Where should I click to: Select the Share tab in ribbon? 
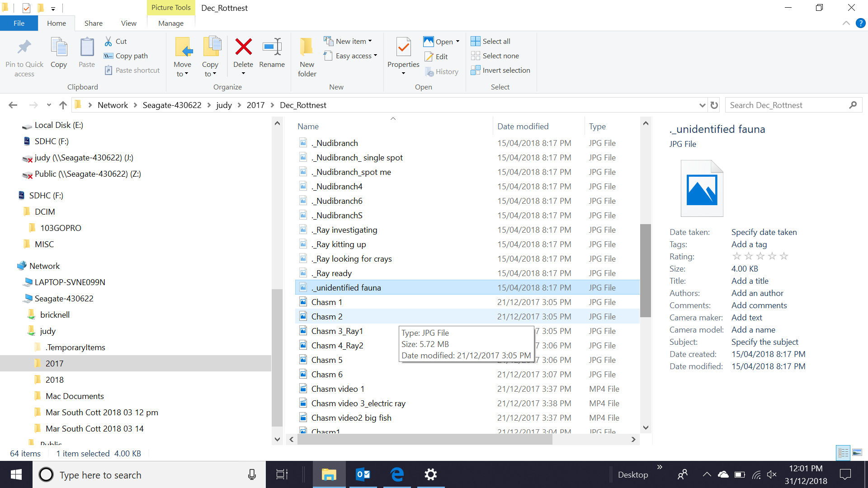(x=92, y=23)
